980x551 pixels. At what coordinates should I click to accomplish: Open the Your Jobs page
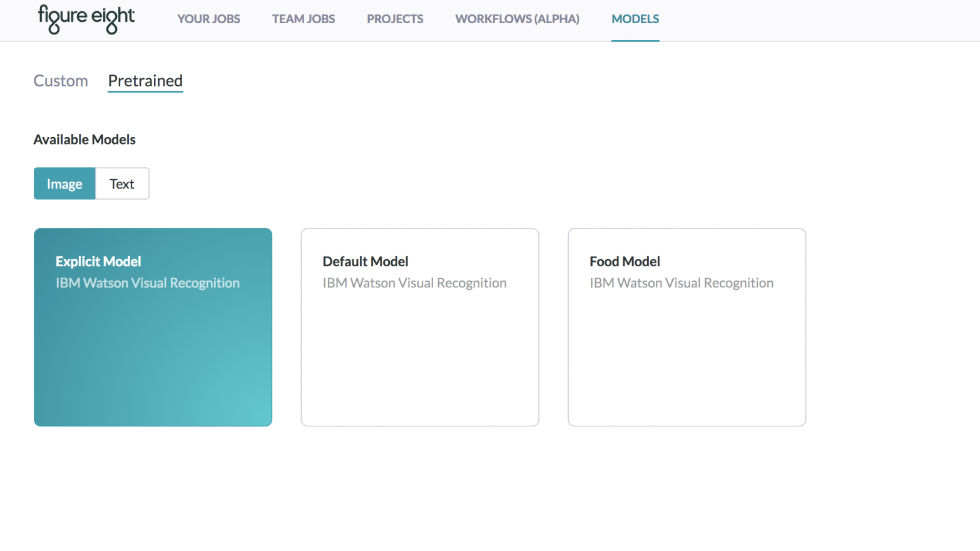tap(208, 19)
